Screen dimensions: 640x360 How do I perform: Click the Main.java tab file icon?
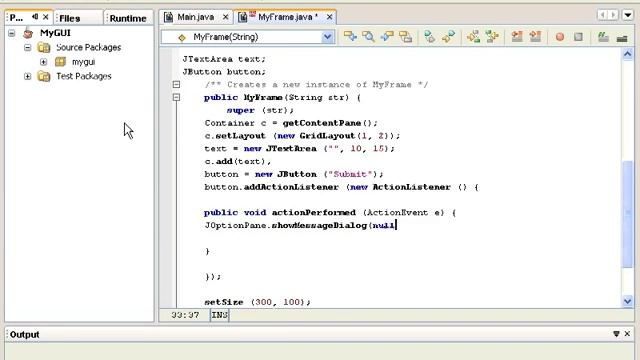point(169,17)
